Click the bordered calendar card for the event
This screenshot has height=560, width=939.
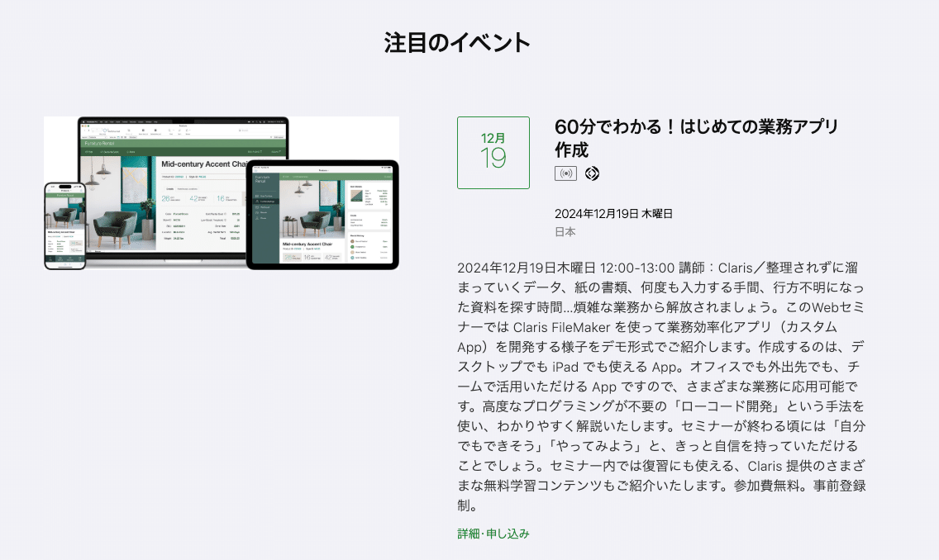click(493, 152)
